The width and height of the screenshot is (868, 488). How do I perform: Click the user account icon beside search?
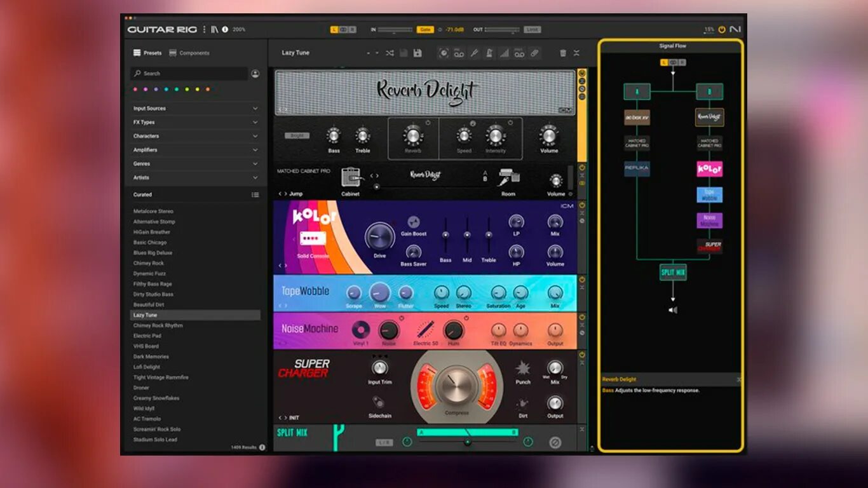click(255, 74)
